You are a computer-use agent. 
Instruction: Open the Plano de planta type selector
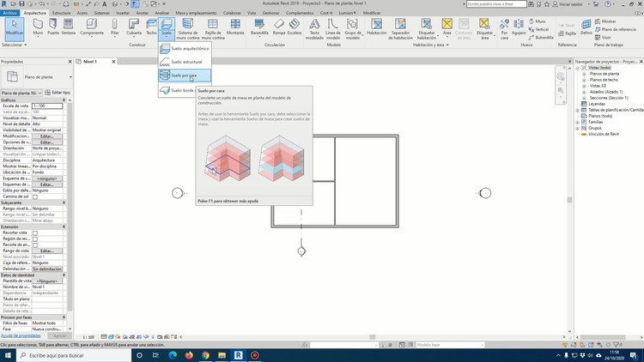click(37, 77)
